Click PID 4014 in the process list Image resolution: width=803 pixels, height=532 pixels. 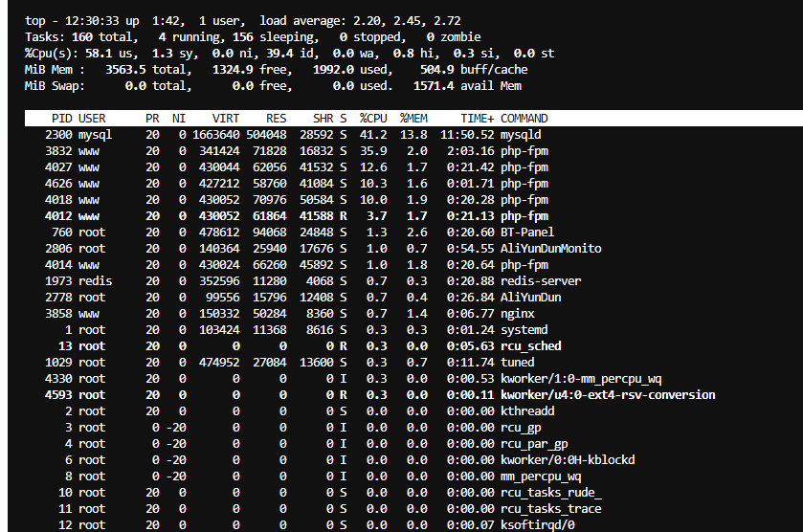(x=58, y=265)
